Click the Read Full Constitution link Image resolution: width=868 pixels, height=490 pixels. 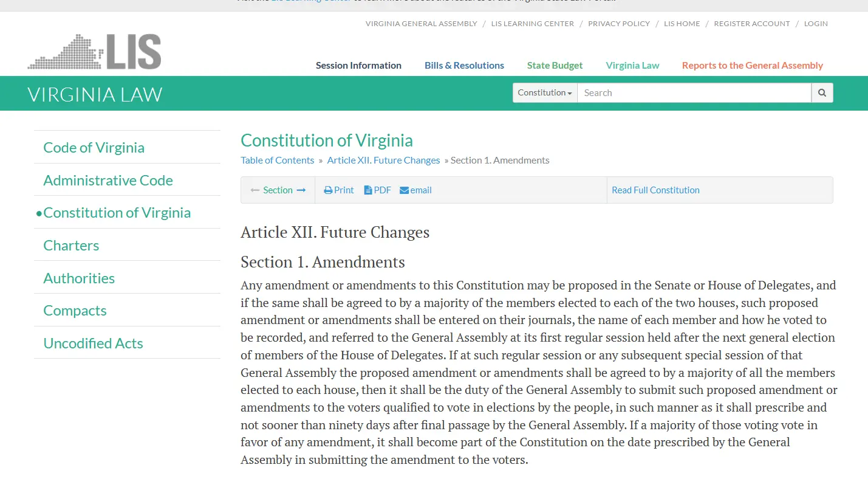pyautogui.click(x=655, y=190)
